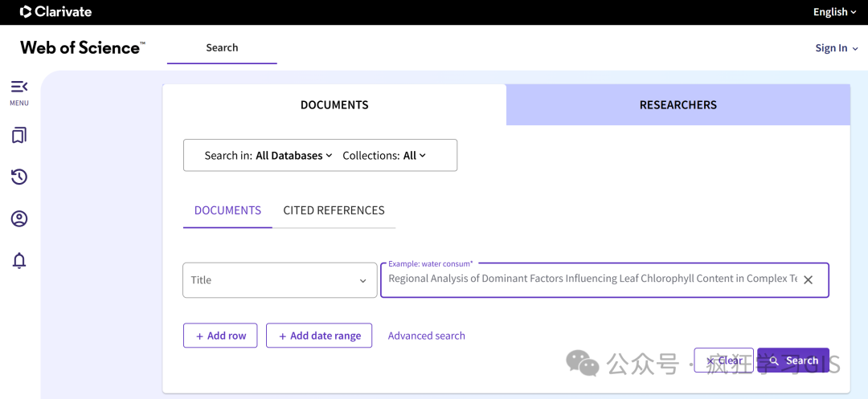Click the purple Search button

793,360
